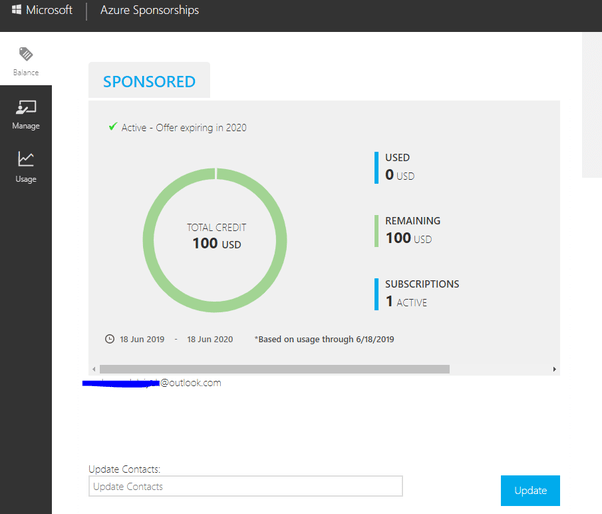The height and width of the screenshot is (514, 602).
Task: Click the TOTAL CREDIT 100 USD label
Action: point(217,236)
